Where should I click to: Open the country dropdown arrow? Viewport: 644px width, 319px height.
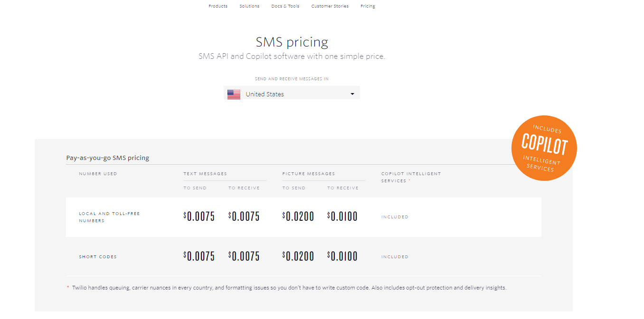[352, 94]
